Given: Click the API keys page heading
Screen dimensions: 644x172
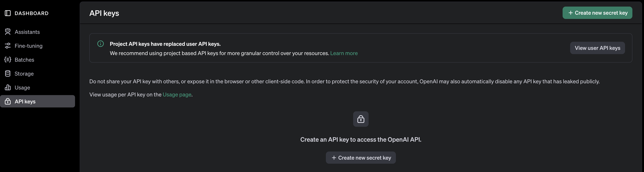Looking at the screenshot, I should (104, 13).
